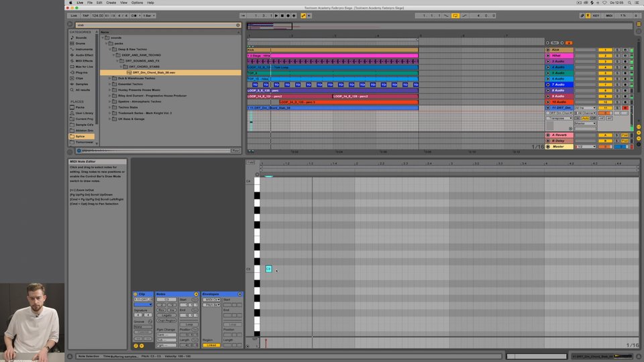
Task: Select Samples category in browser
Action: (82, 84)
